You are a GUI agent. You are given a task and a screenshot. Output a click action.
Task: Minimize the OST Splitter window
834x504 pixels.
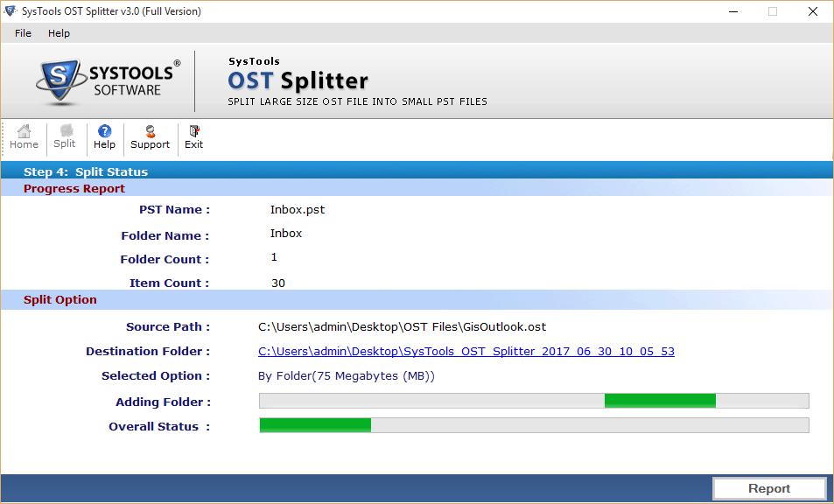pos(733,11)
